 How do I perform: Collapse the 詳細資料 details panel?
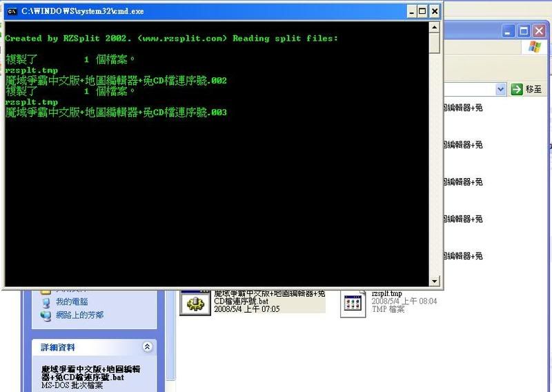click(x=147, y=346)
